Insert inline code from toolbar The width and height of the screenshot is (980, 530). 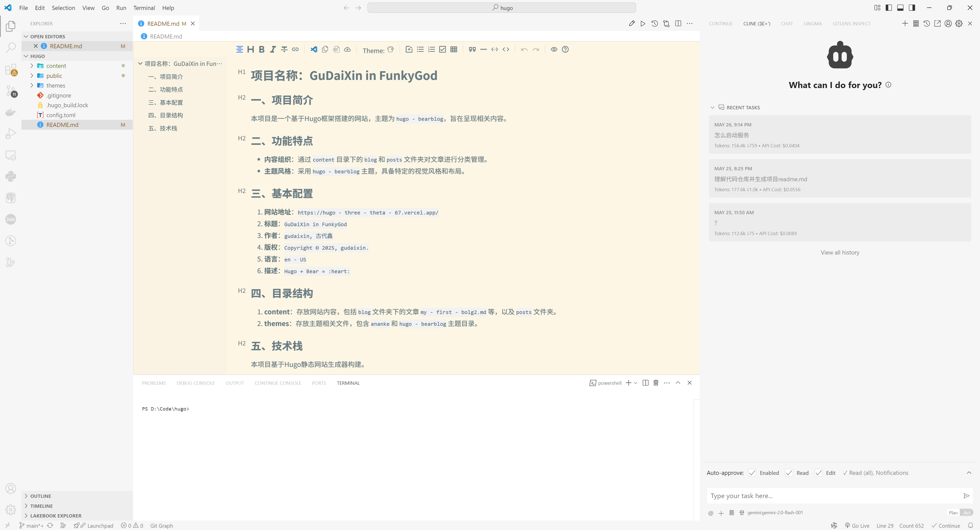[495, 50]
